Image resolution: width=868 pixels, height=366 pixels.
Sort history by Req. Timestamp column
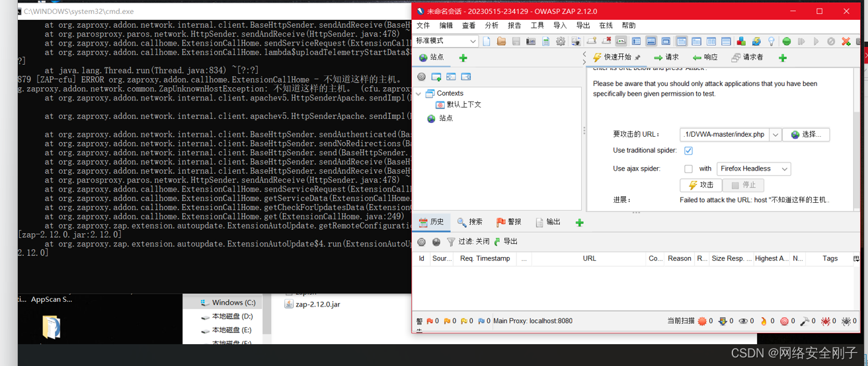click(485, 258)
